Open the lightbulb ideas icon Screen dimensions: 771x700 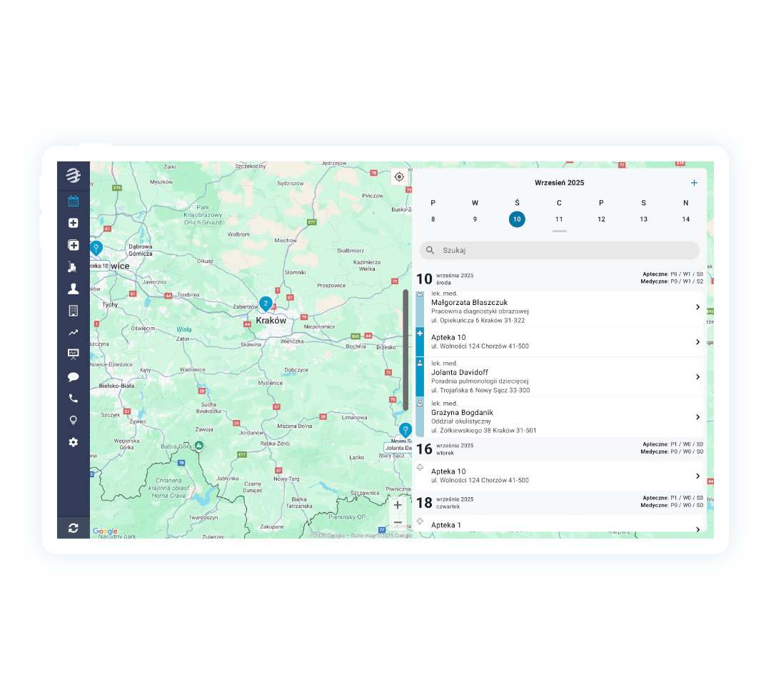[x=74, y=420]
